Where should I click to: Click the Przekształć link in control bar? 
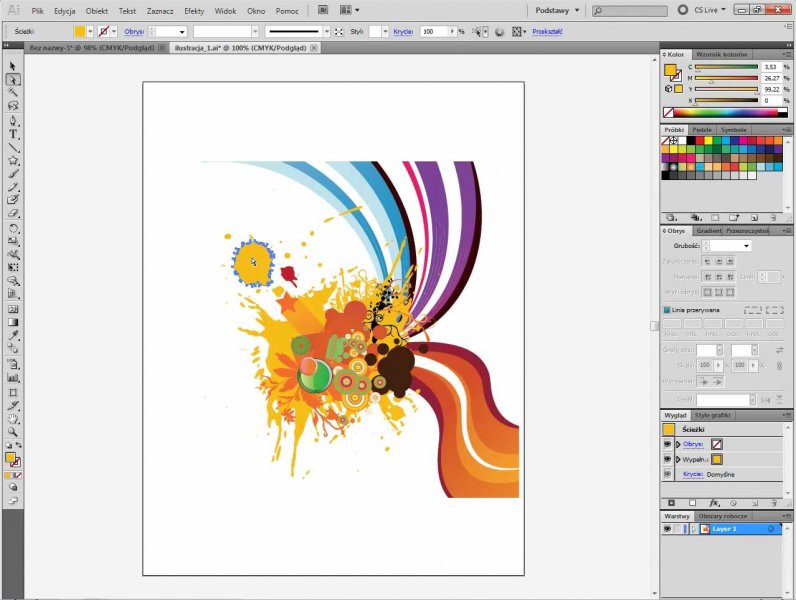tap(547, 31)
